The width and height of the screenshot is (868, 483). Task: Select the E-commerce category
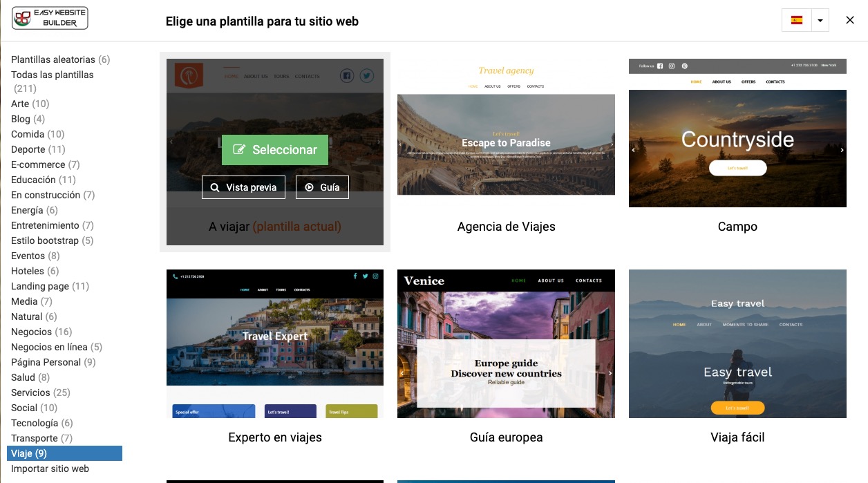click(46, 164)
